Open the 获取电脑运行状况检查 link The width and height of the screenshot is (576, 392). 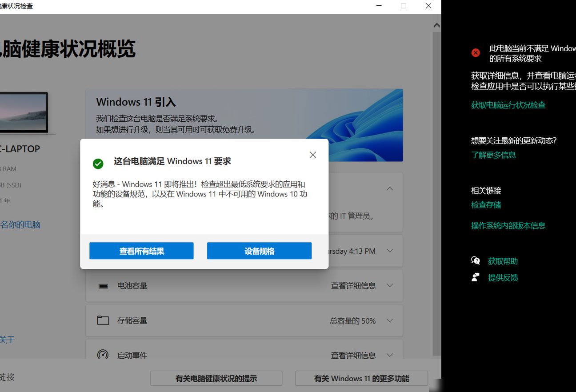point(508,105)
